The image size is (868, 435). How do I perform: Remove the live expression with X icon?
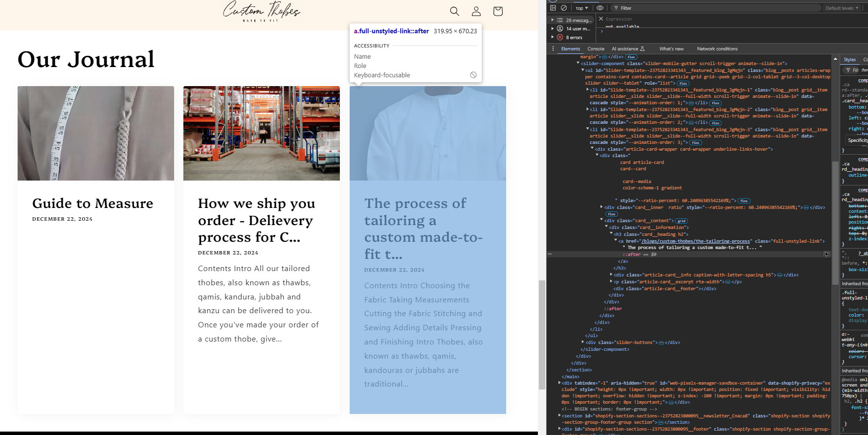[601, 19]
